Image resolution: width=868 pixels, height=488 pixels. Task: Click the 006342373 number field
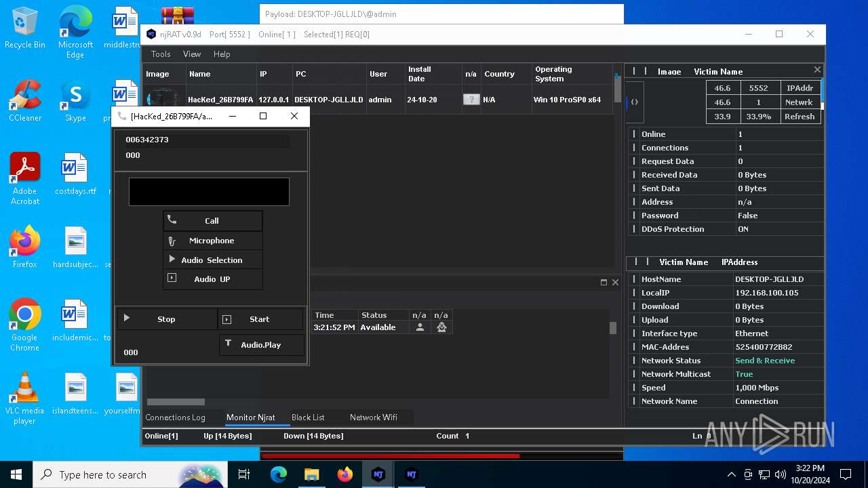pyautogui.click(x=207, y=140)
